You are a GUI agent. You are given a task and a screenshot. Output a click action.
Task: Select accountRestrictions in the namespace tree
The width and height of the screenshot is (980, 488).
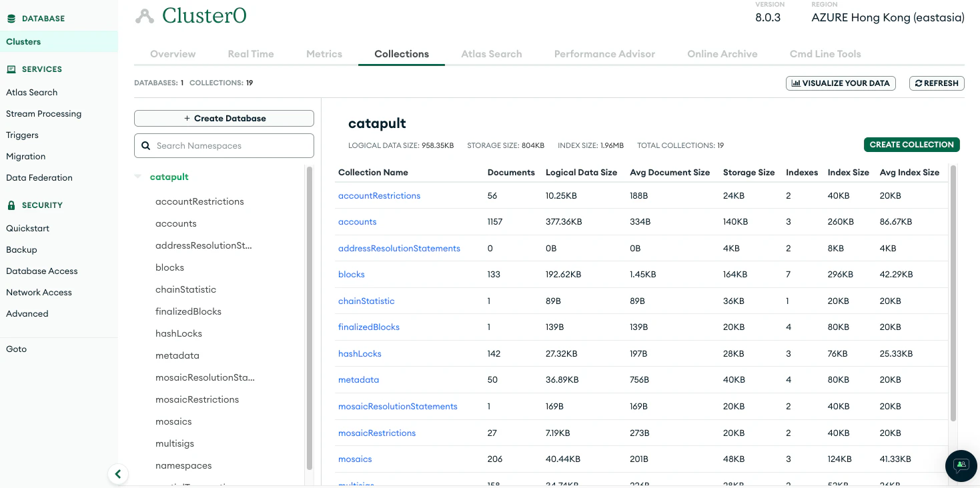click(199, 202)
